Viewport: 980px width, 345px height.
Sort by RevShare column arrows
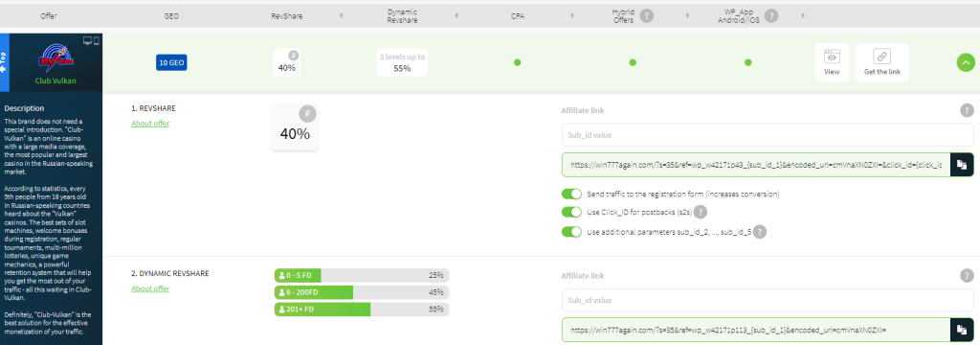(342, 15)
